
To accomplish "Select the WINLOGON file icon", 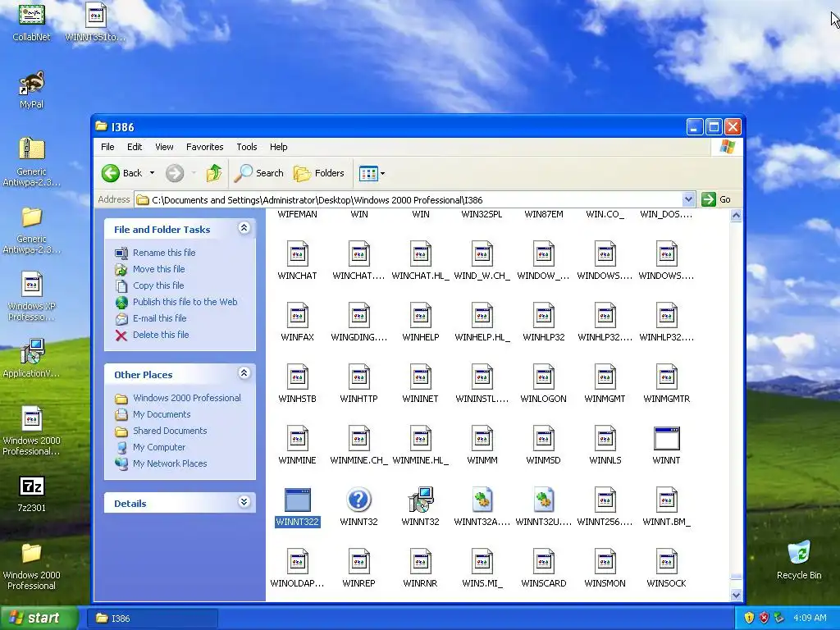I will click(544, 377).
